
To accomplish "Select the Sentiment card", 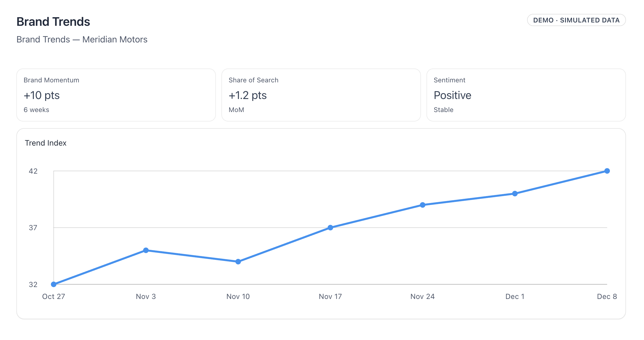I will 526,95.
